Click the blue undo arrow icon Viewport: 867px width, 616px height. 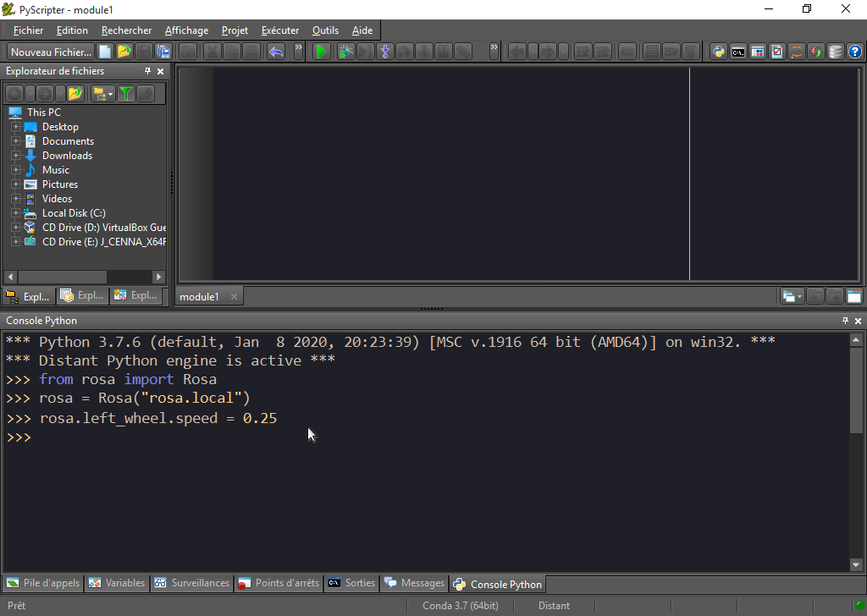(x=276, y=52)
